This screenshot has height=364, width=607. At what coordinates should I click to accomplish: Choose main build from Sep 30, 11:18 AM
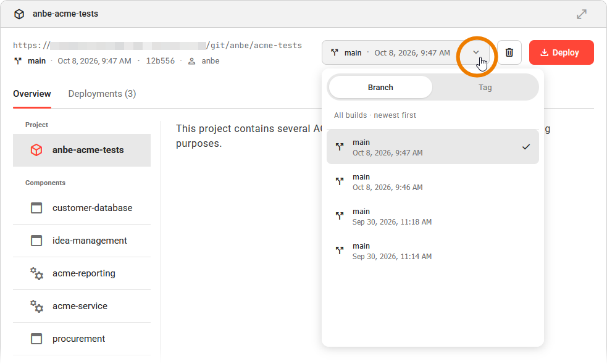433,216
